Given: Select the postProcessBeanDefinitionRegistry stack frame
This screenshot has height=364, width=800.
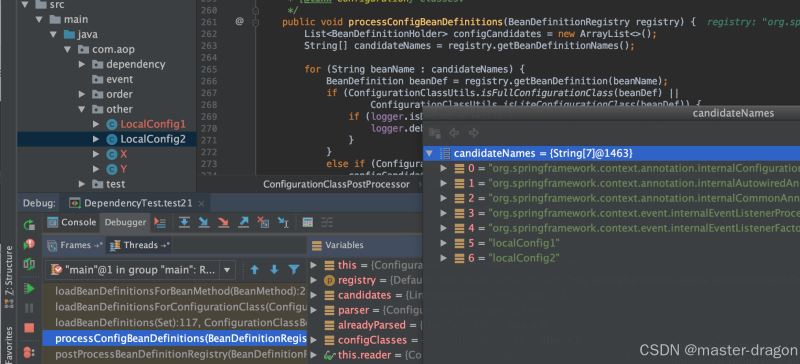Looking at the screenshot, I should coord(175,354).
